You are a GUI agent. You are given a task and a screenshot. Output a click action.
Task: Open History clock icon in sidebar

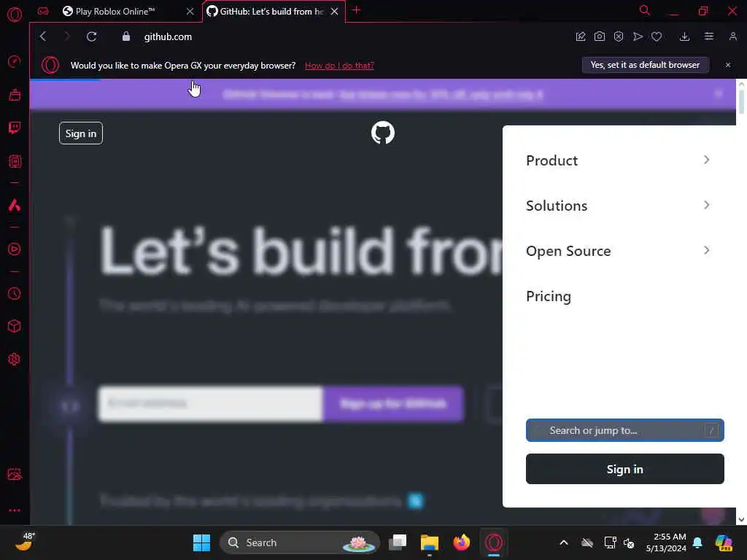tap(15, 293)
